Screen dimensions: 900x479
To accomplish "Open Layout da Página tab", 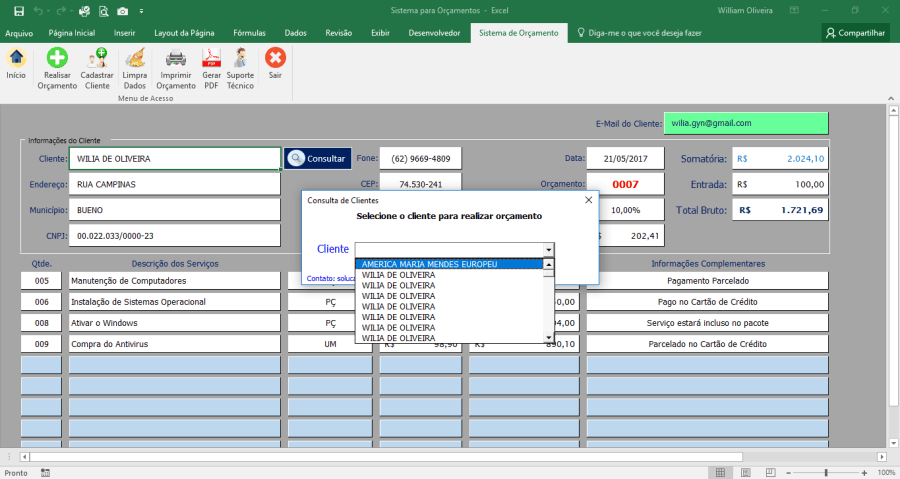I will click(x=184, y=33).
